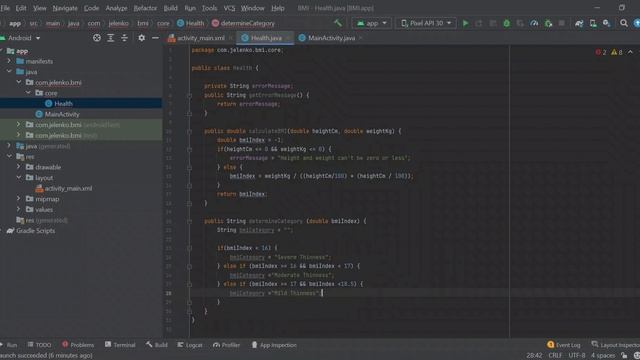
Task: Open the AVD Manager device icon
Action: coord(593,23)
